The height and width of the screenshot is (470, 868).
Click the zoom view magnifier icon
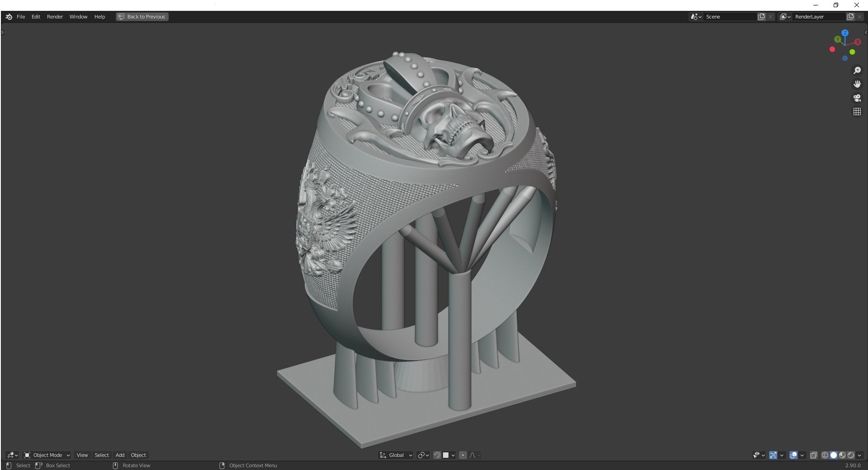857,70
